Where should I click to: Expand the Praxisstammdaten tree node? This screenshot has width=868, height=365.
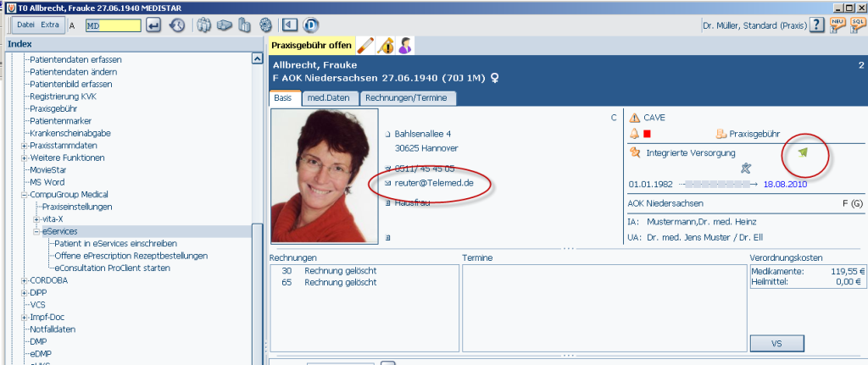coord(25,146)
